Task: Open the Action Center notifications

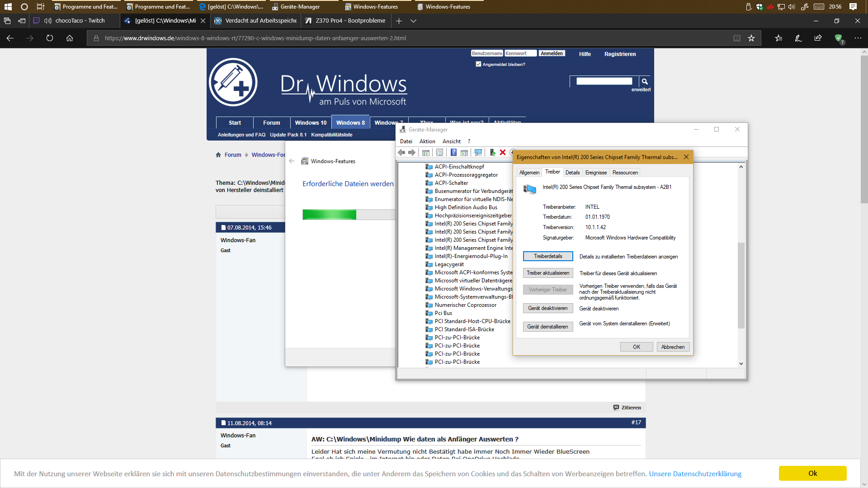Action: coord(853,7)
